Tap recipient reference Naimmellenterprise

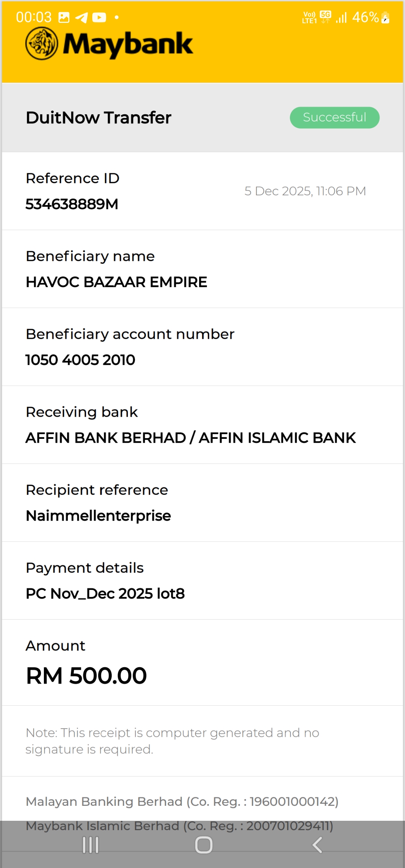[x=98, y=516]
